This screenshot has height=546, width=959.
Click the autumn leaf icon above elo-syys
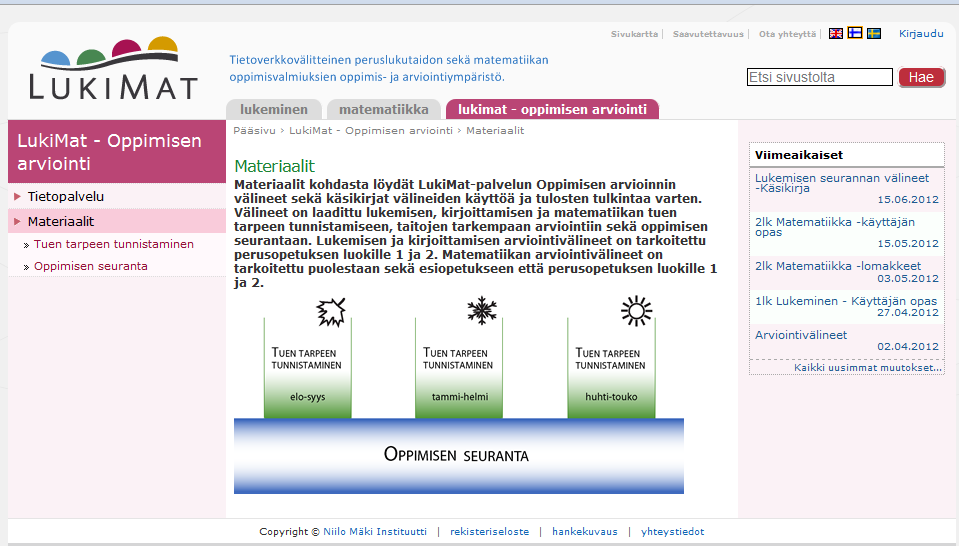(x=331, y=312)
